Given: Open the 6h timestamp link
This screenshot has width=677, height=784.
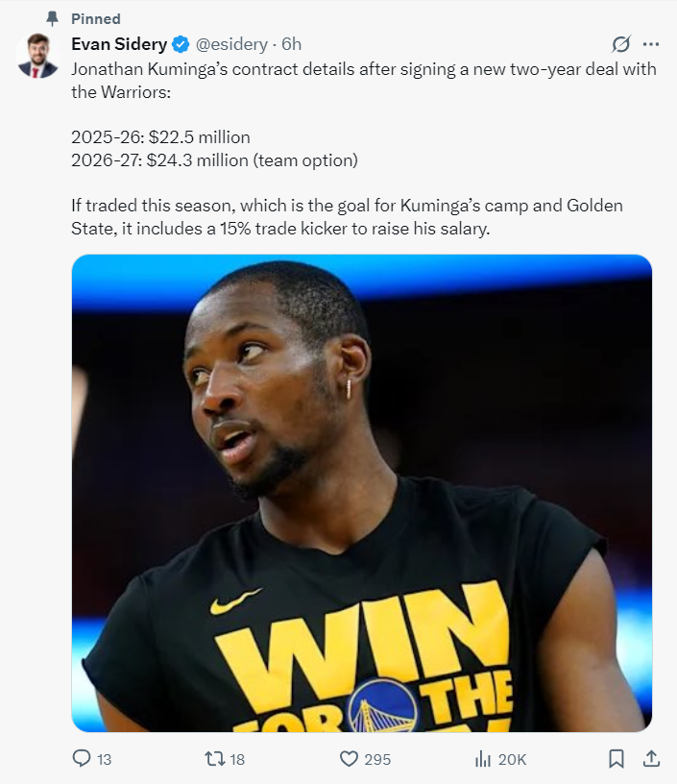Looking at the screenshot, I should [292, 44].
